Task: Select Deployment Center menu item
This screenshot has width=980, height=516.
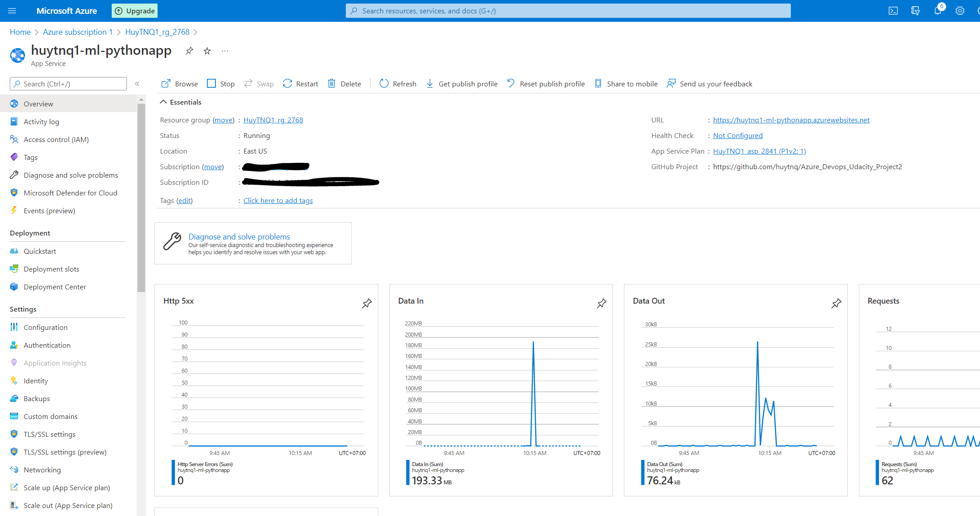Action: coord(55,287)
